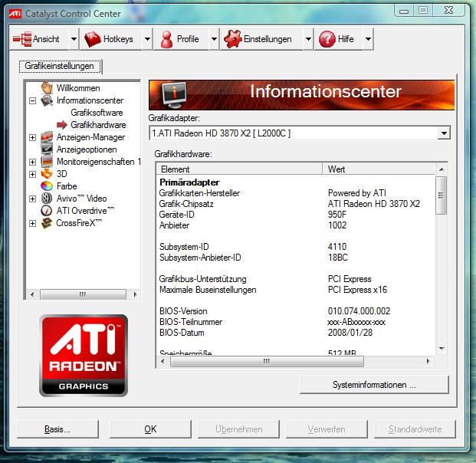Open the Hotkeys dropdown arrow

click(x=147, y=39)
